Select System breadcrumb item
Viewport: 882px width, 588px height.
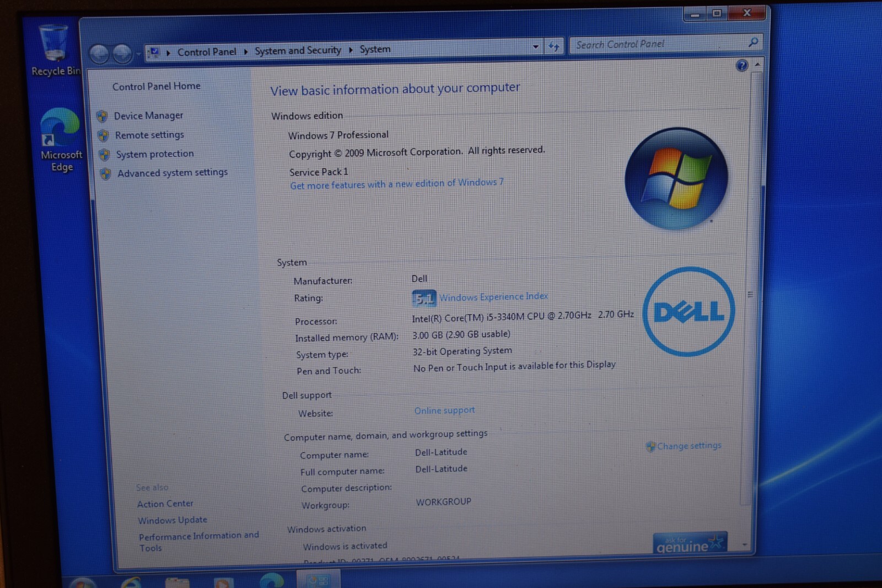[375, 49]
